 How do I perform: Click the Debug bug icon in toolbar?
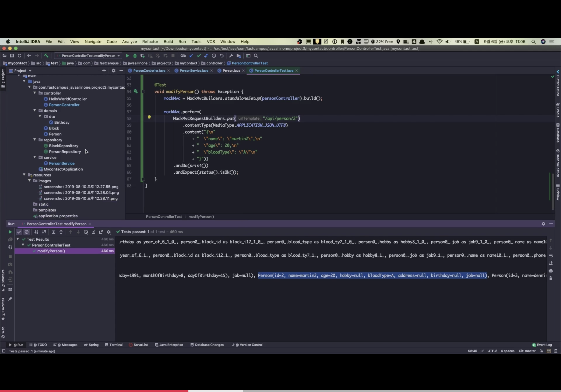[135, 56]
